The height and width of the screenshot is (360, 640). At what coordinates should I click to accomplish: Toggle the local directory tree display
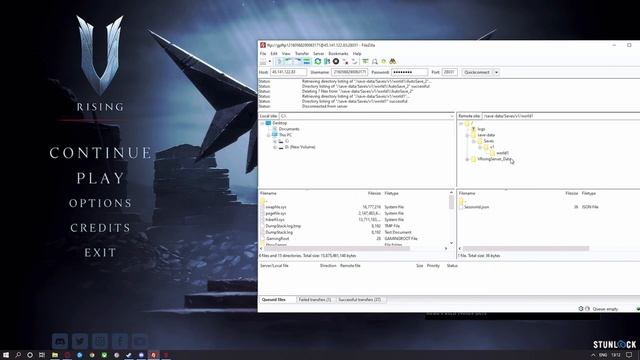pos(289,62)
